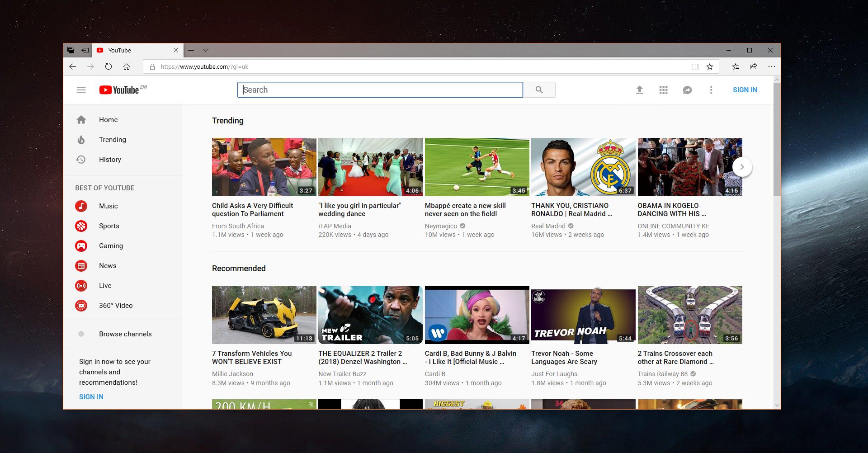Open New Trailer Buzz channel link

click(342, 374)
